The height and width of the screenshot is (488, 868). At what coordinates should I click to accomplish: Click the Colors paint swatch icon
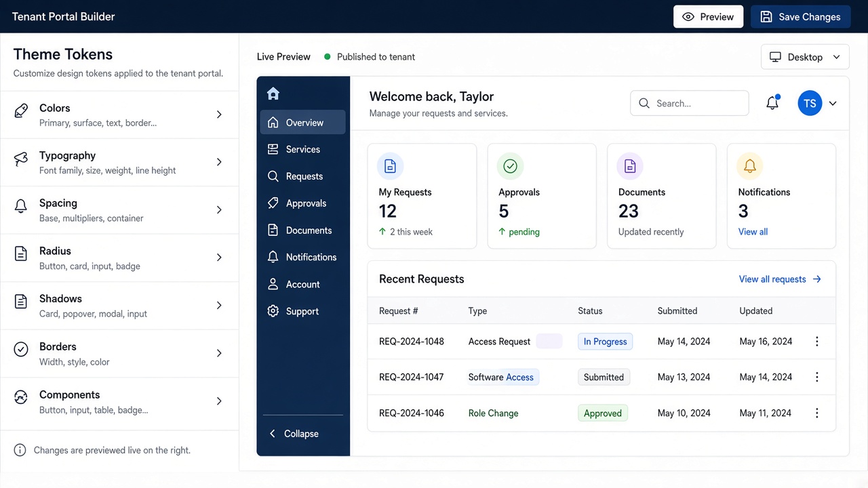21,110
